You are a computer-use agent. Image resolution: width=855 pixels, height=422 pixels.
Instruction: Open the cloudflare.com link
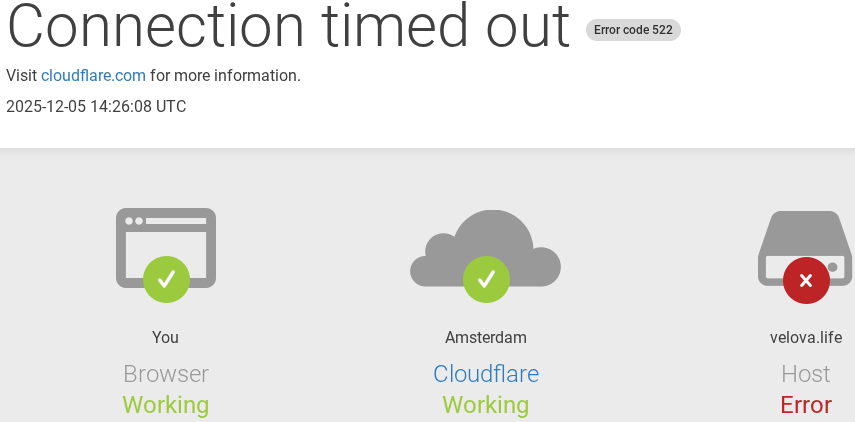[x=93, y=76]
